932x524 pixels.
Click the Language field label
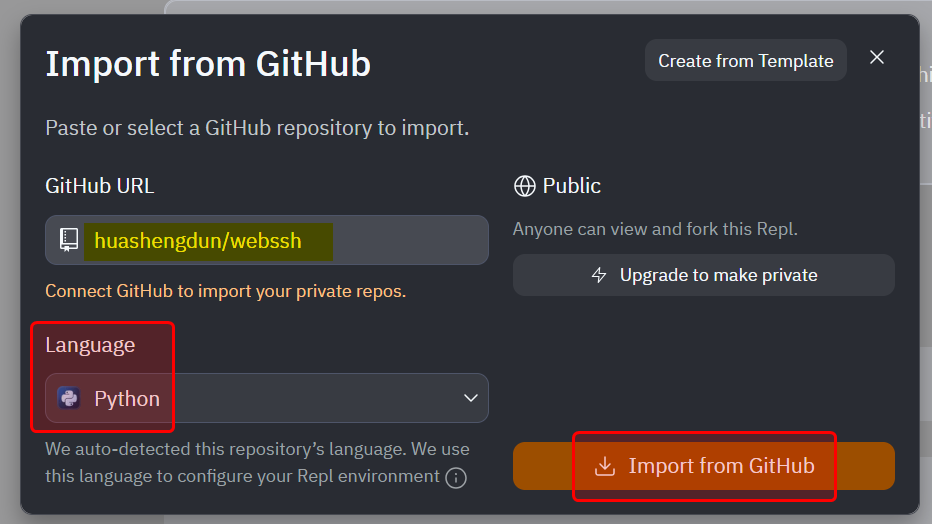90,345
